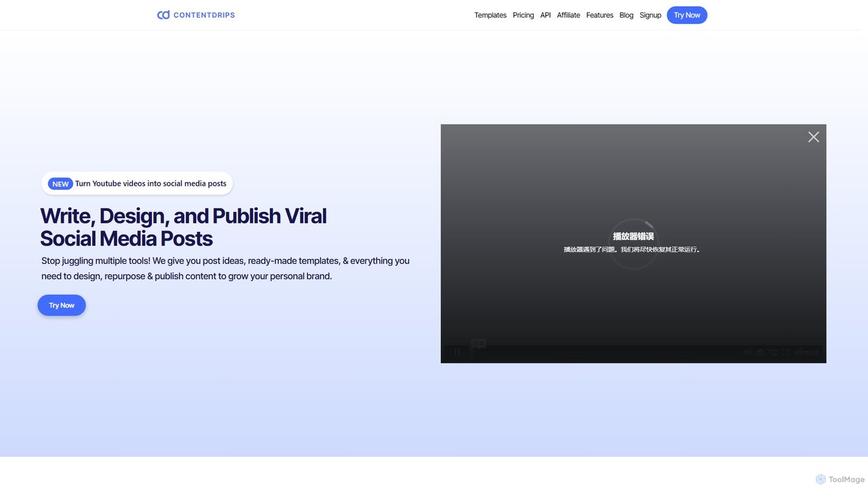Open video player settings gear
The height and width of the screenshot is (488, 868).
pos(760,352)
